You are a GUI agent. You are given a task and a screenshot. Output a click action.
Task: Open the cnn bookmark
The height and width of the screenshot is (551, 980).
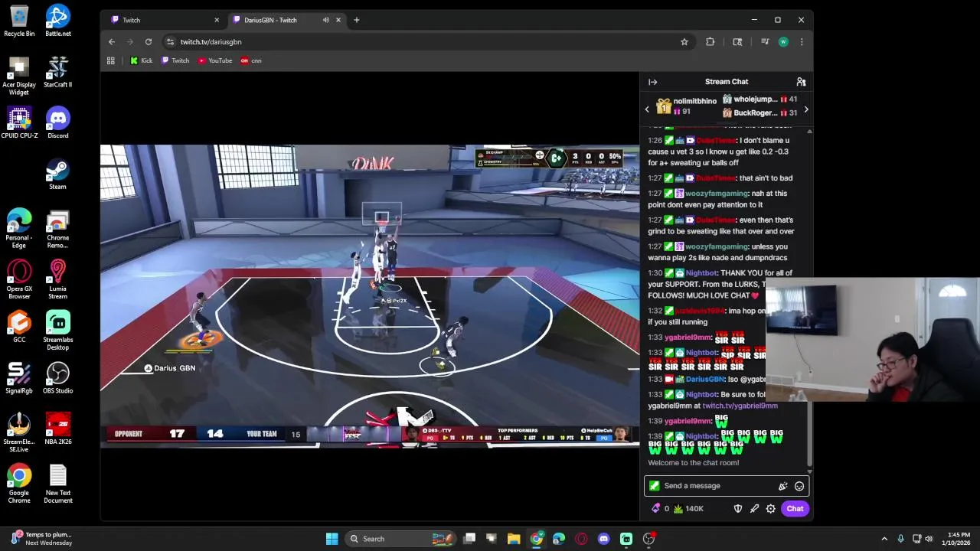pyautogui.click(x=251, y=60)
